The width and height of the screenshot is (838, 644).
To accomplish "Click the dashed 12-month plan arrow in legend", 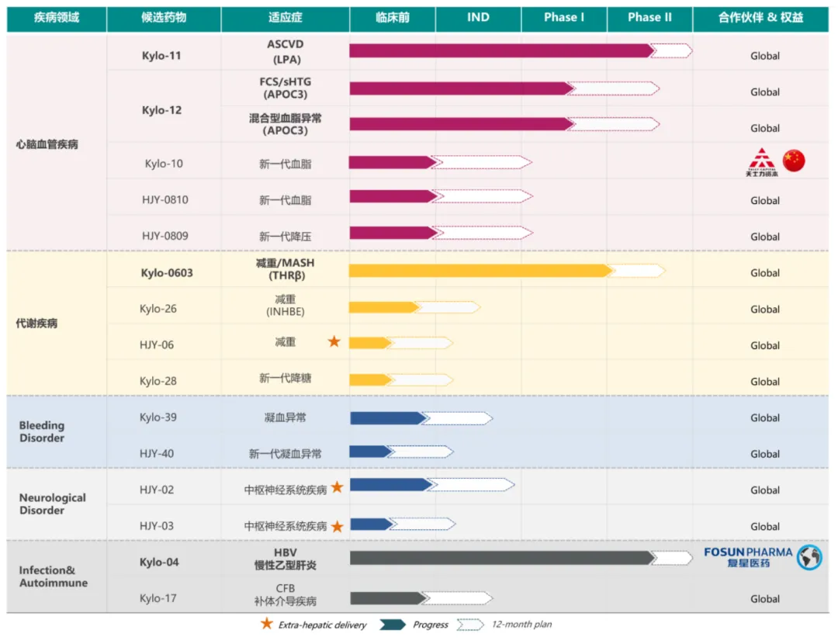I will tap(470, 624).
